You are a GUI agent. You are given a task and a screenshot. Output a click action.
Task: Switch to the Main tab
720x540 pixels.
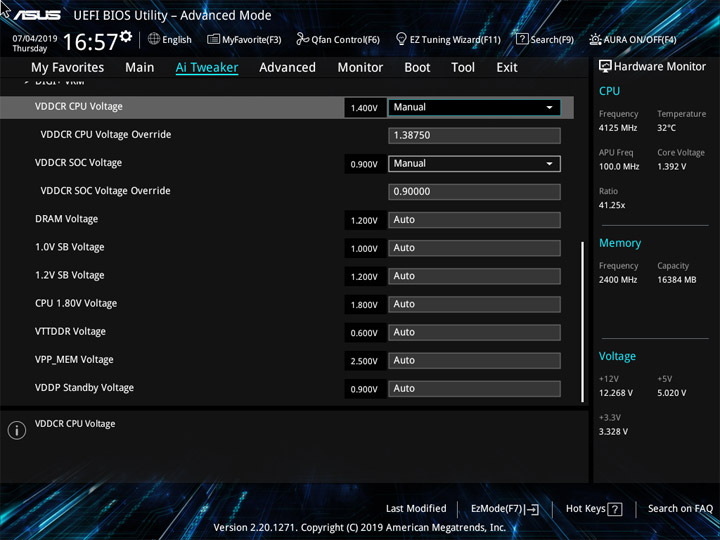140,68
